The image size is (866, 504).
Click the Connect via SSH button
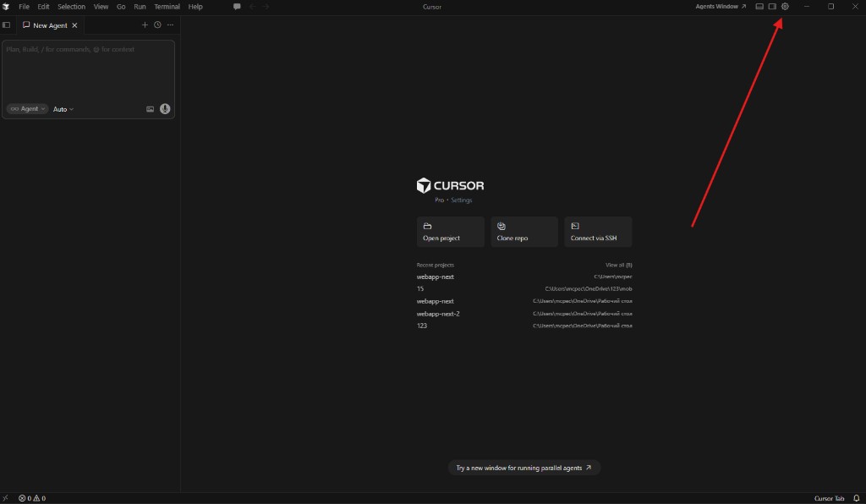point(598,232)
